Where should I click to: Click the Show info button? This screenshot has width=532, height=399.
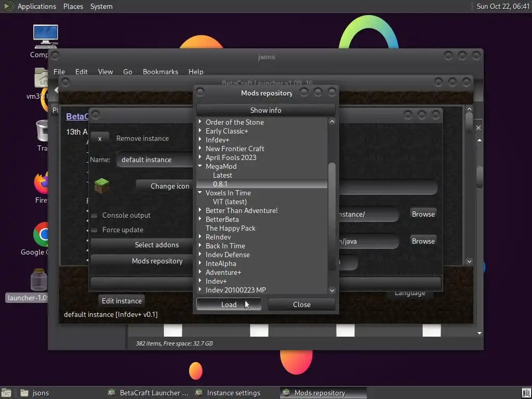pyautogui.click(x=265, y=110)
